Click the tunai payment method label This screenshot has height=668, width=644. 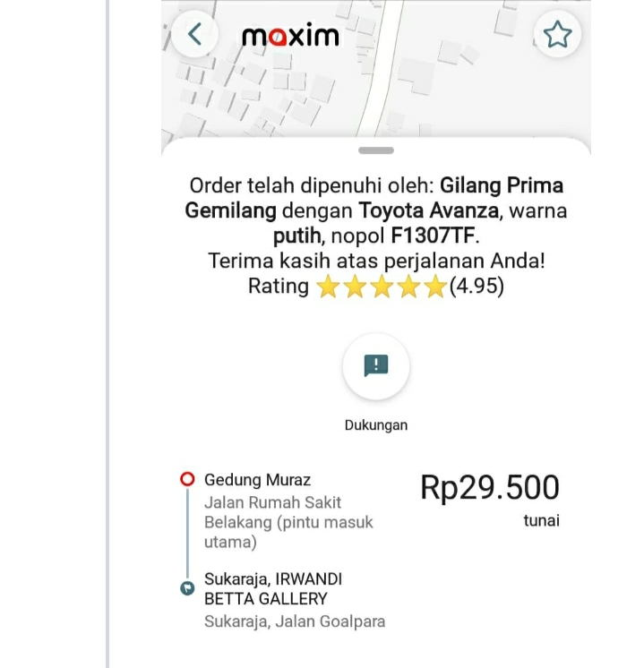point(541,520)
